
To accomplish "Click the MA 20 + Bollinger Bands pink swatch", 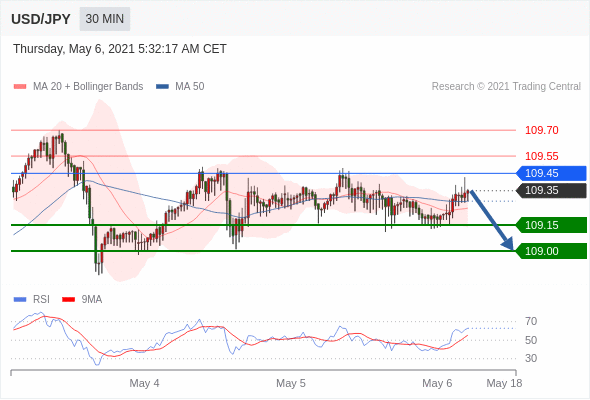I will pos(20,87).
